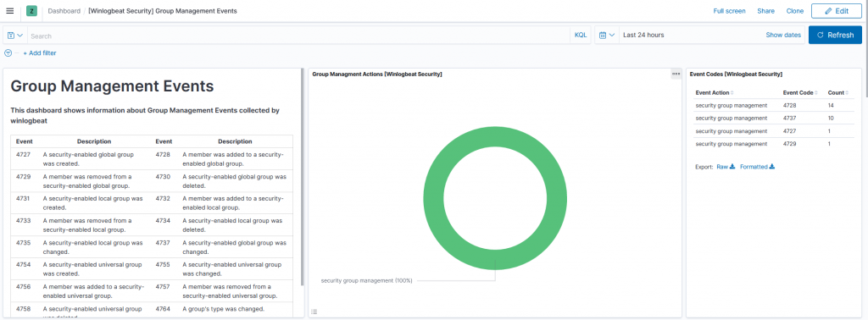Click Show dates link

click(782, 35)
